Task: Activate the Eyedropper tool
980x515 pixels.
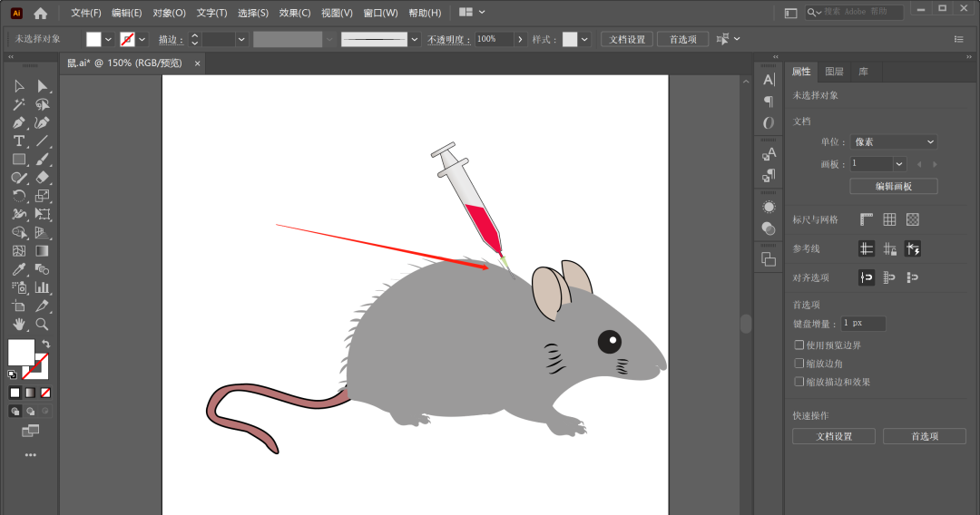Action: (x=19, y=269)
